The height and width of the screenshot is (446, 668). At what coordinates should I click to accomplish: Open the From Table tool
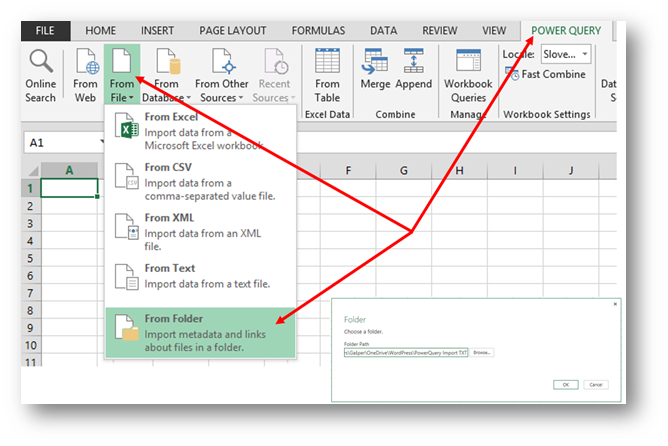point(327,75)
